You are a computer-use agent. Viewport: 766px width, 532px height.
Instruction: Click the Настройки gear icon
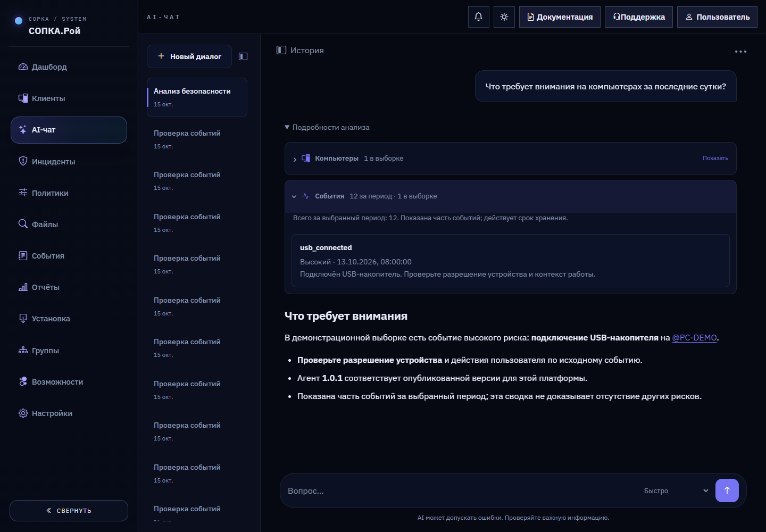point(23,413)
